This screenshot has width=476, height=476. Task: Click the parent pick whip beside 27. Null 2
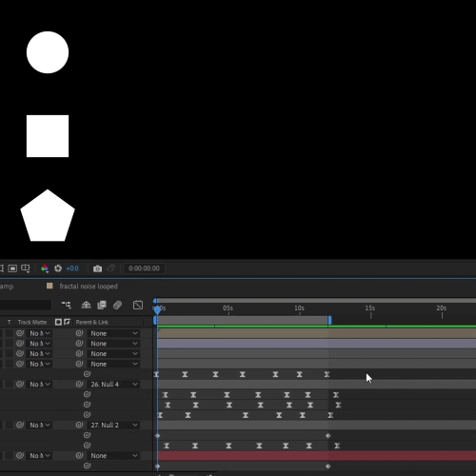pos(79,425)
